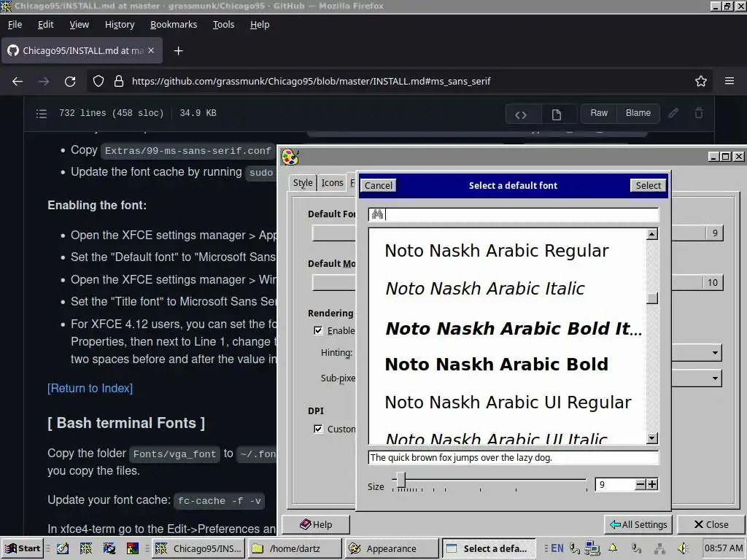Choose Noto Naskh Arabic UI Regular font
Image resolution: width=747 pixels, height=560 pixels.
coord(508,402)
